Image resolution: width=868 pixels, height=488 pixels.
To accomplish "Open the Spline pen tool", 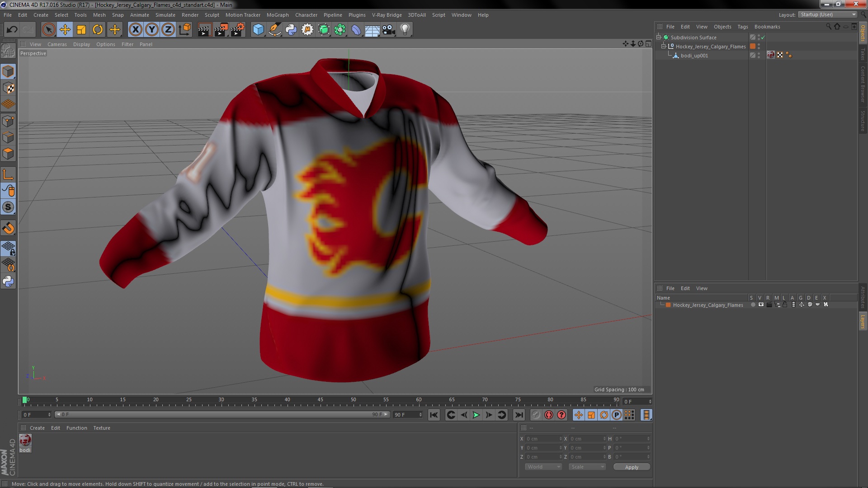I will coord(274,30).
